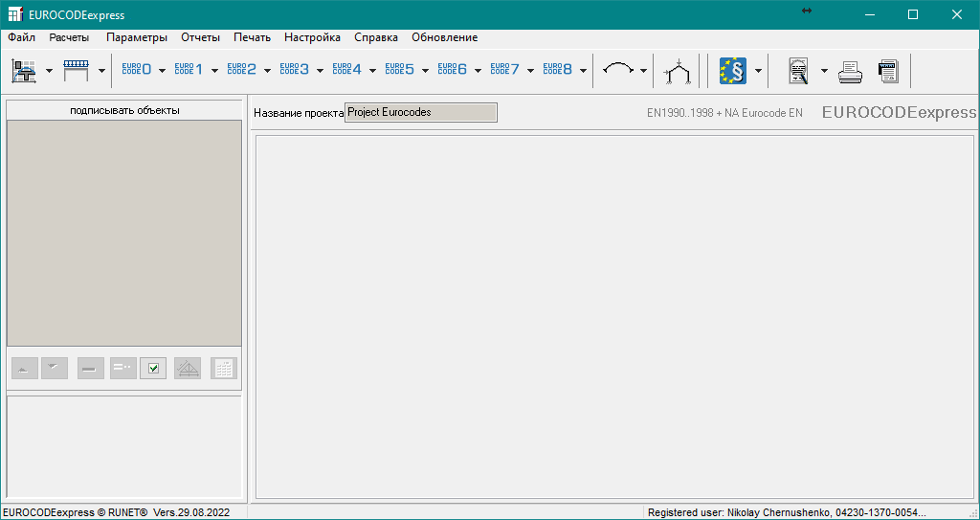Click the move object down button

(x=55, y=368)
